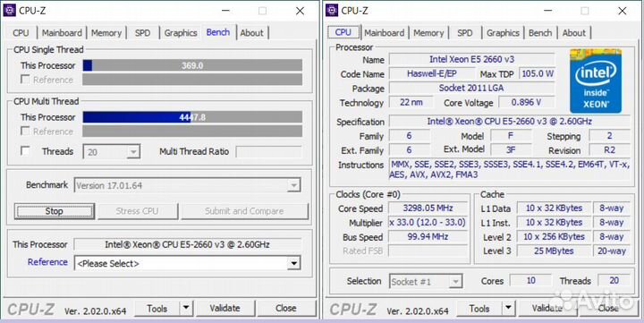
Task: Click Revision value R2
Action: [x=609, y=150]
